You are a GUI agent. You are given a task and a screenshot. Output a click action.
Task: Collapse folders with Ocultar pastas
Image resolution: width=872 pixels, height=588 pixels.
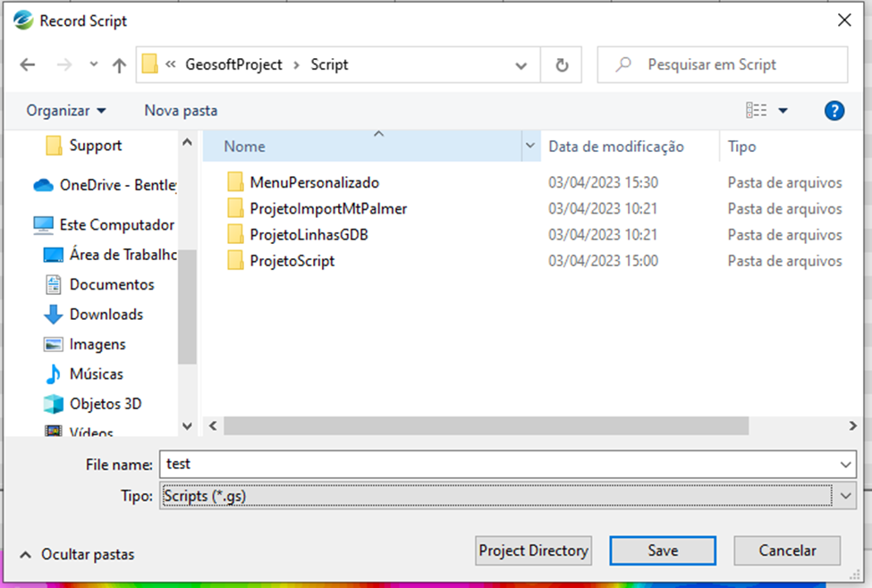(x=78, y=555)
